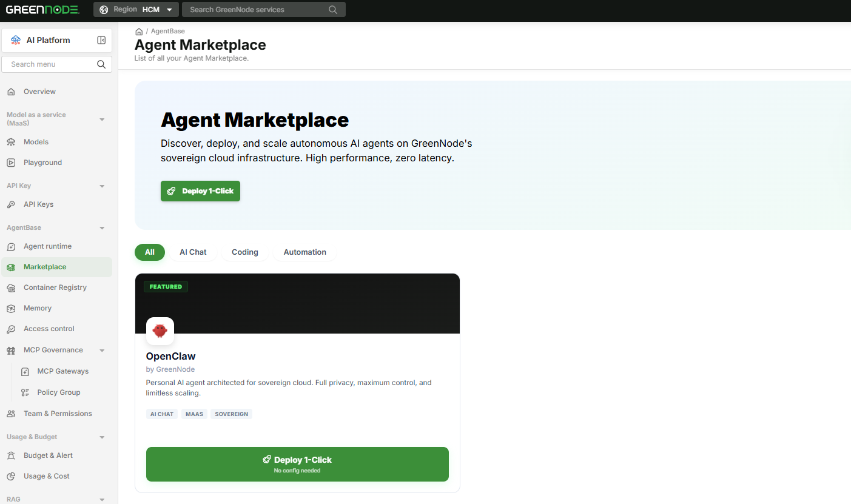Image resolution: width=851 pixels, height=504 pixels.
Task: Focus the Search menu input field
Action: pos(57,64)
